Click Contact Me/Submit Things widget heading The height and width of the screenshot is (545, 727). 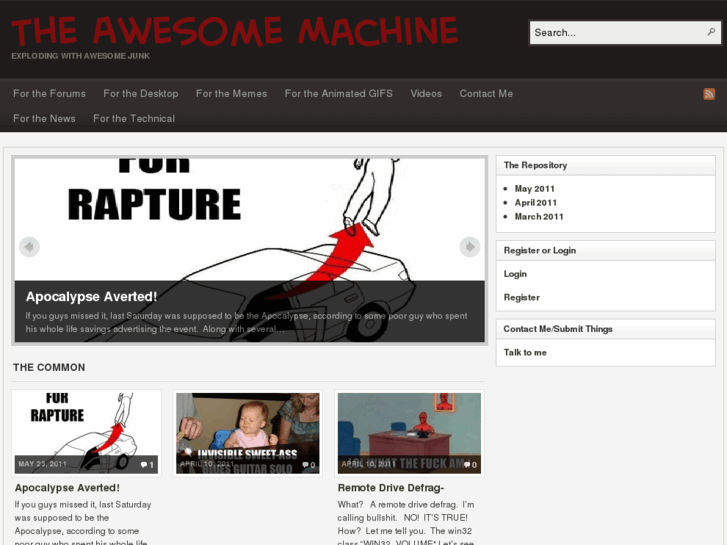(558, 329)
